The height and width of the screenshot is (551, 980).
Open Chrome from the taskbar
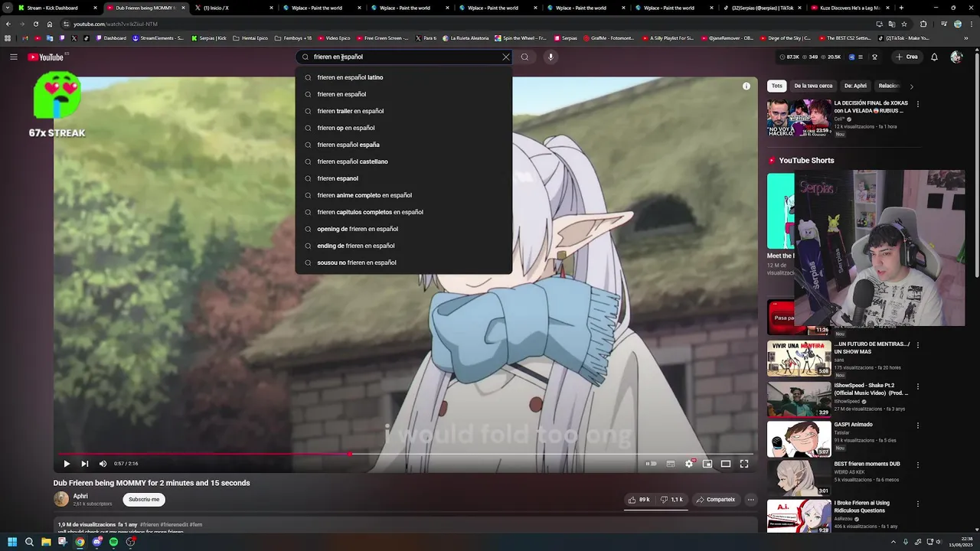(80, 542)
